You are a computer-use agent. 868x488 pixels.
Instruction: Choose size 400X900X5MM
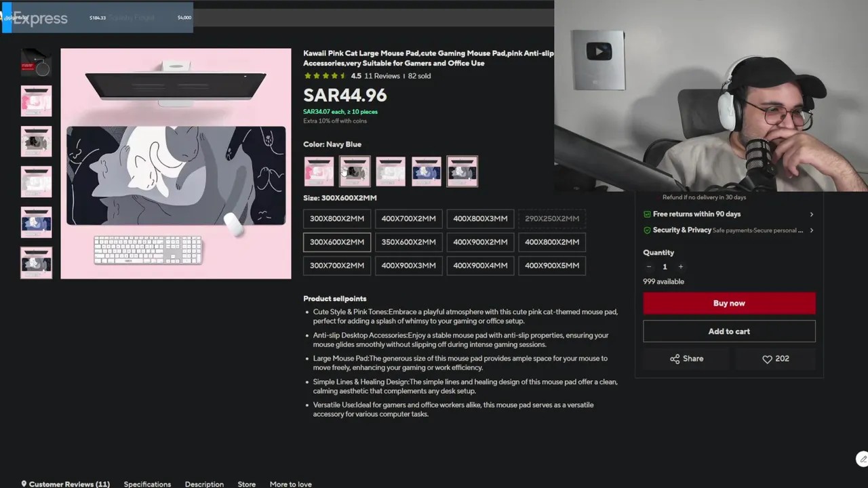click(552, 266)
